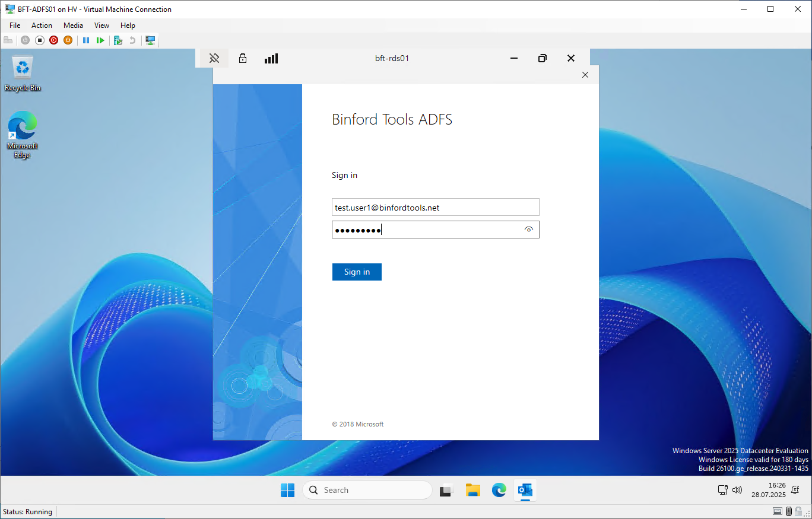This screenshot has width=812, height=519.
Task: Open the Media menu
Action: [74, 26]
